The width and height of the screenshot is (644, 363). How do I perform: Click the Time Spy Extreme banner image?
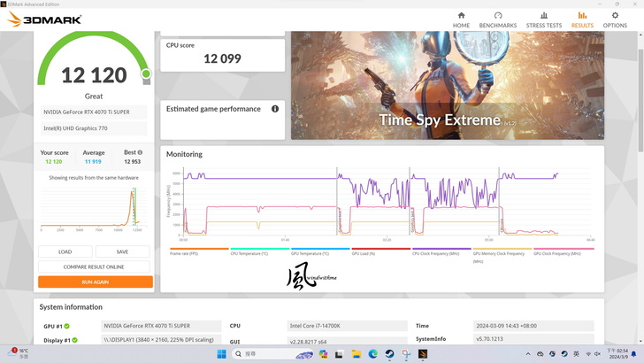click(448, 85)
